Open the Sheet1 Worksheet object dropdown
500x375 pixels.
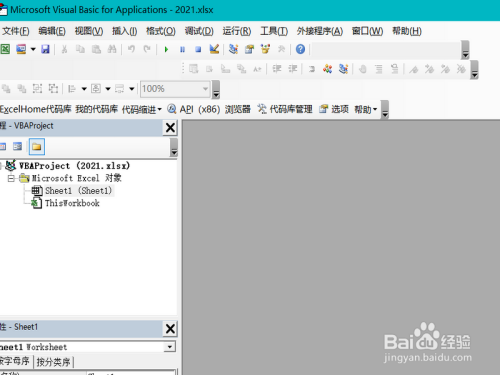pyautogui.click(x=170, y=347)
